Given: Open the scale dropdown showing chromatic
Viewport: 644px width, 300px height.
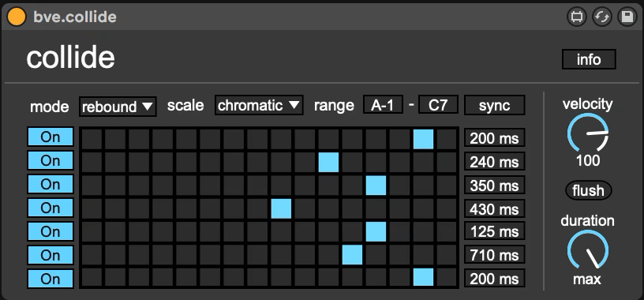Looking at the screenshot, I should click(x=259, y=105).
